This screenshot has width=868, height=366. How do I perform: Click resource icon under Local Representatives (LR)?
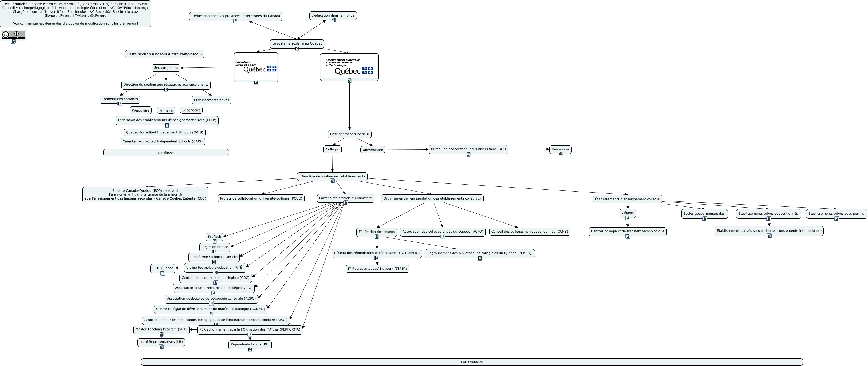[x=161, y=347]
